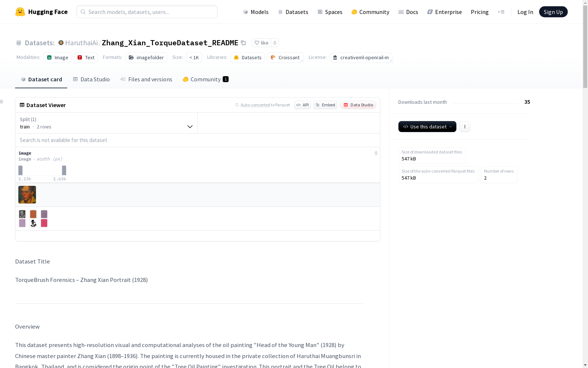
Task: Open the navigation overflow menu icon
Action: [501, 12]
